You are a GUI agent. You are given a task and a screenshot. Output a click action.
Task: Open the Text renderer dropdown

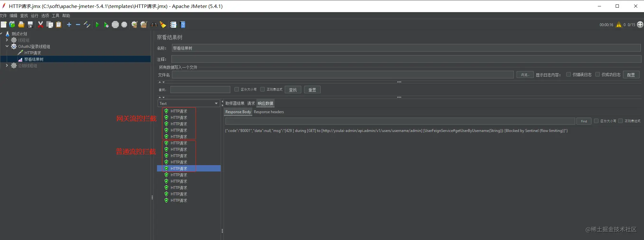[x=189, y=103]
